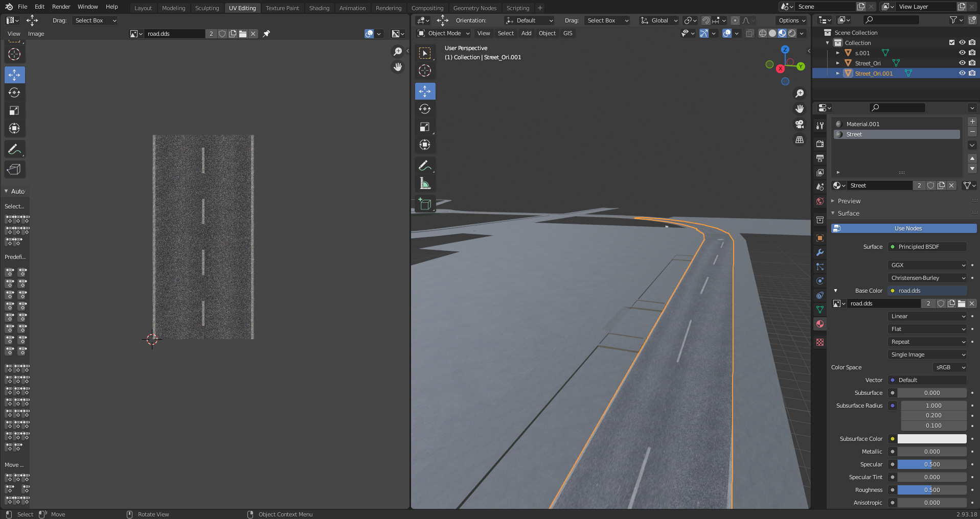Click the Add Cube tool icon
The image size is (980, 519).
point(425,204)
